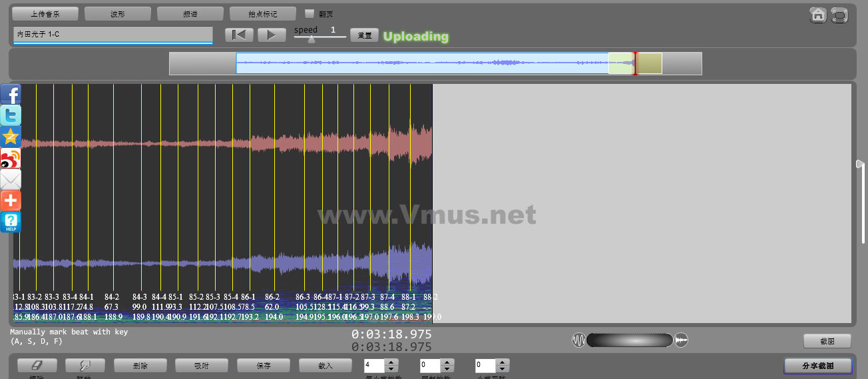Toggle fullscreen with the expand icon
Screen dimensions: 868x379
(x=840, y=15)
